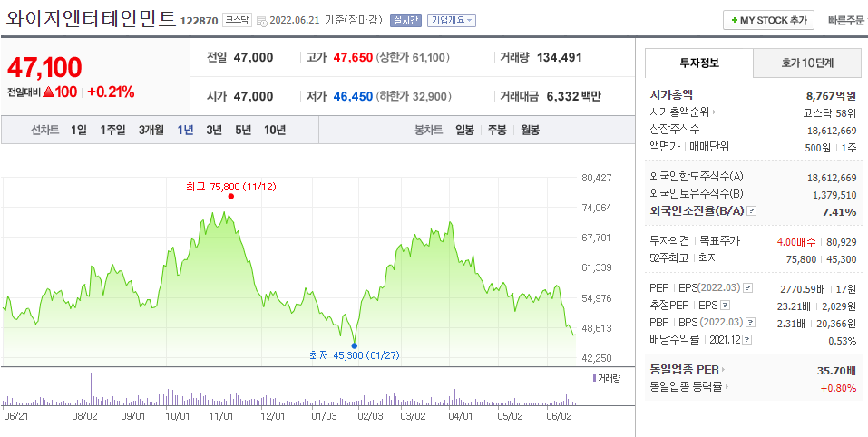Screen dimensions: 868x437
Task: Select the 1주일 line chart period
Action: click(x=113, y=131)
